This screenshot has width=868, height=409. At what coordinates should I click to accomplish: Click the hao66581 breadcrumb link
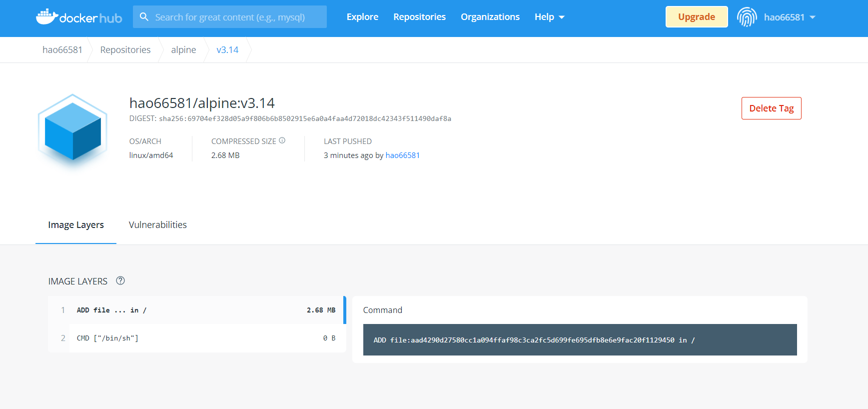[x=62, y=50]
